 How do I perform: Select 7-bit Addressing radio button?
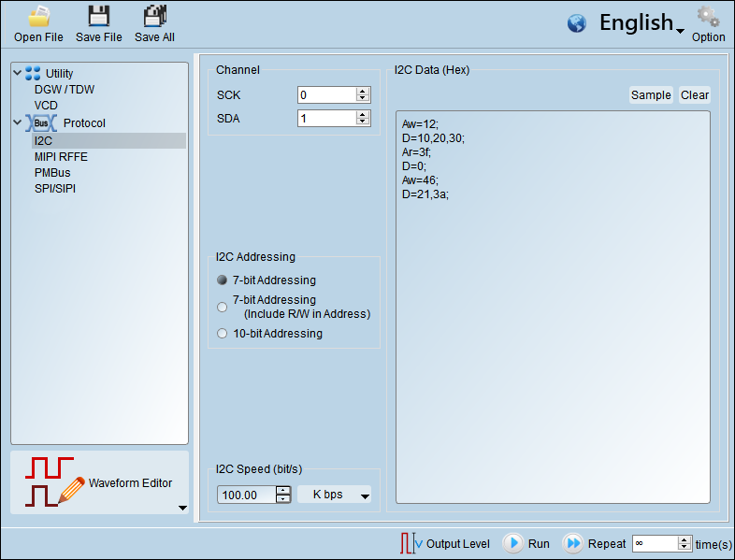pyautogui.click(x=222, y=280)
